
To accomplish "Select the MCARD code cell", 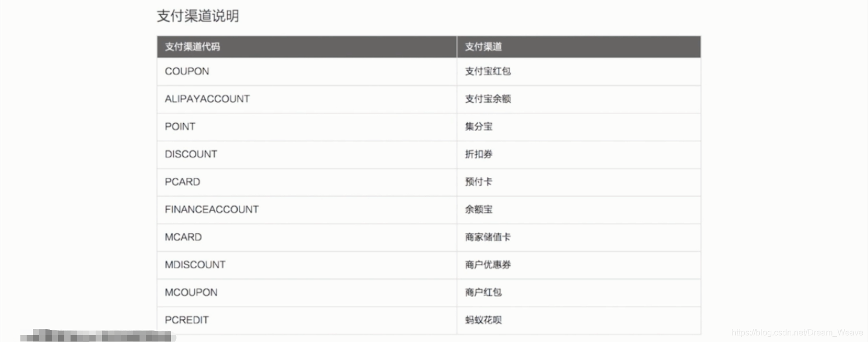I will point(183,237).
